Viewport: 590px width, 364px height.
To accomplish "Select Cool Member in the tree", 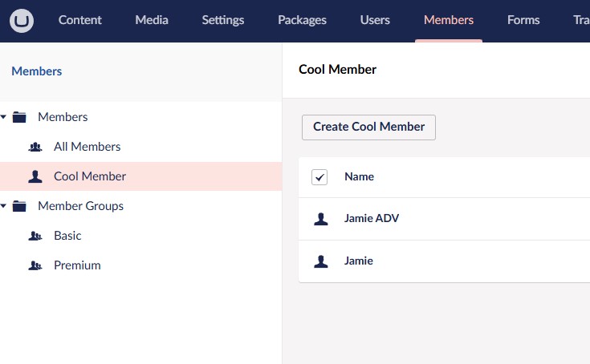I will pyautogui.click(x=90, y=176).
